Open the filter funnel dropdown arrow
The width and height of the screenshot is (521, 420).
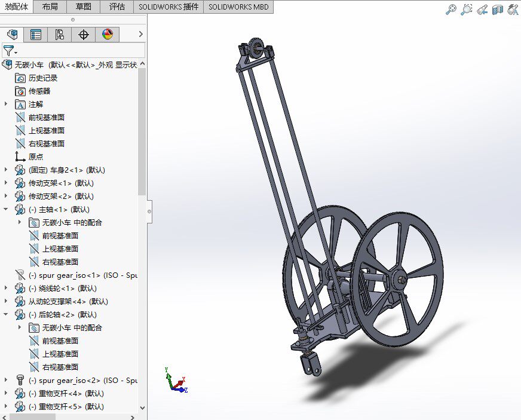16,54
